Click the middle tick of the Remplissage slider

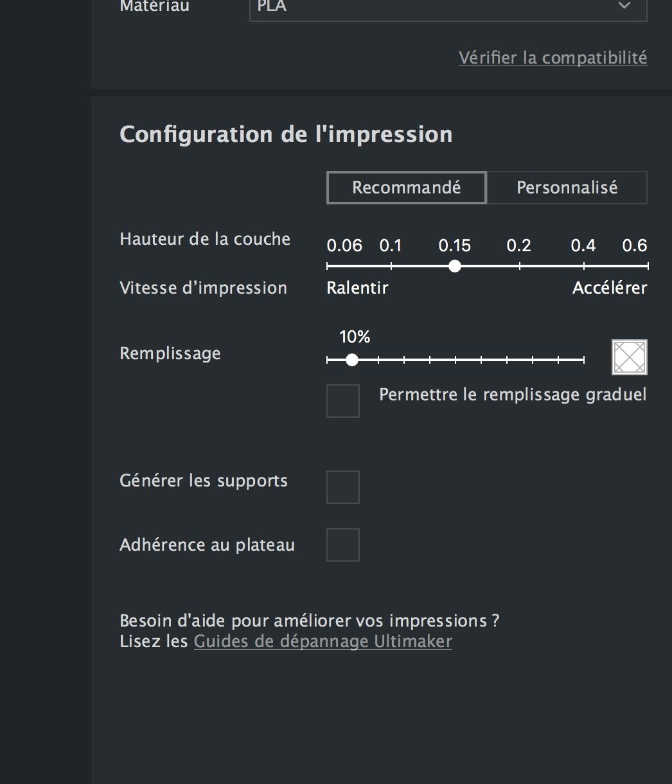pos(455,361)
